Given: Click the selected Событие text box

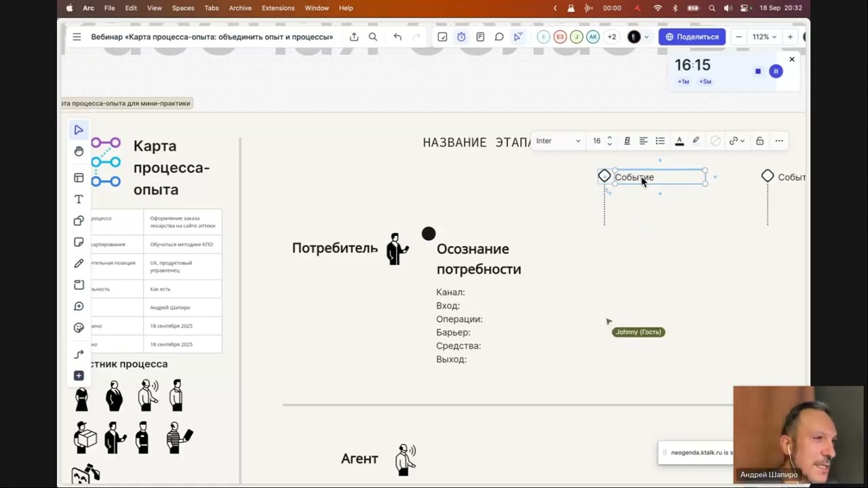Looking at the screenshot, I should coord(659,177).
